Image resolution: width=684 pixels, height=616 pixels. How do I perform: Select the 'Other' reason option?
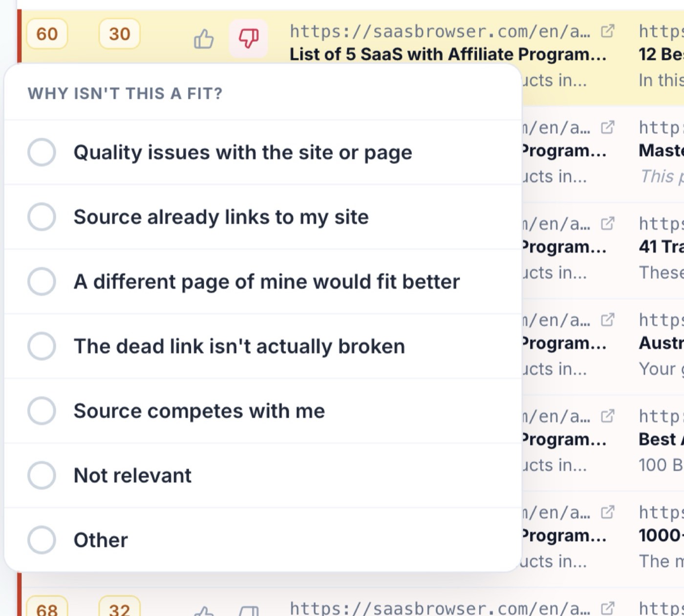263,540
